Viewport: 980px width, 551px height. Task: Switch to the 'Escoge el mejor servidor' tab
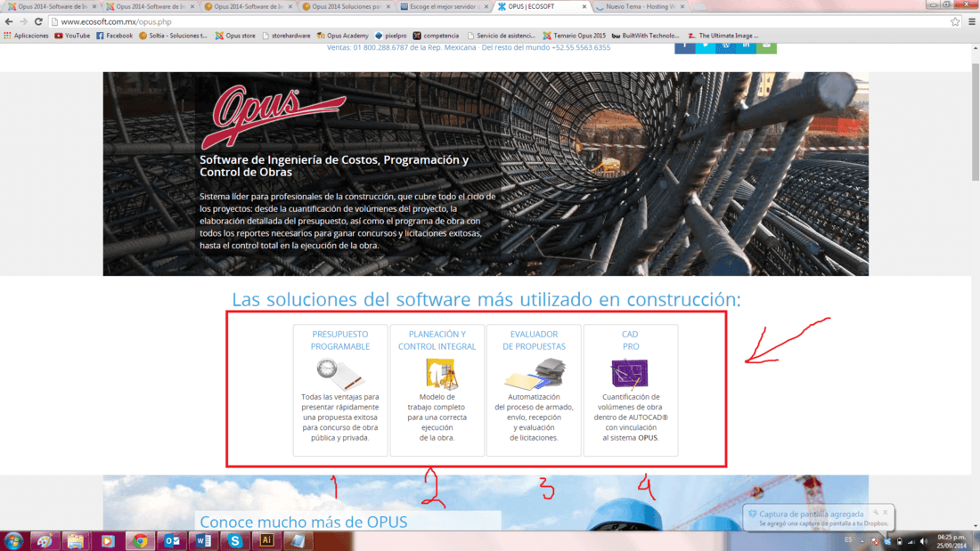[x=445, y=6]
